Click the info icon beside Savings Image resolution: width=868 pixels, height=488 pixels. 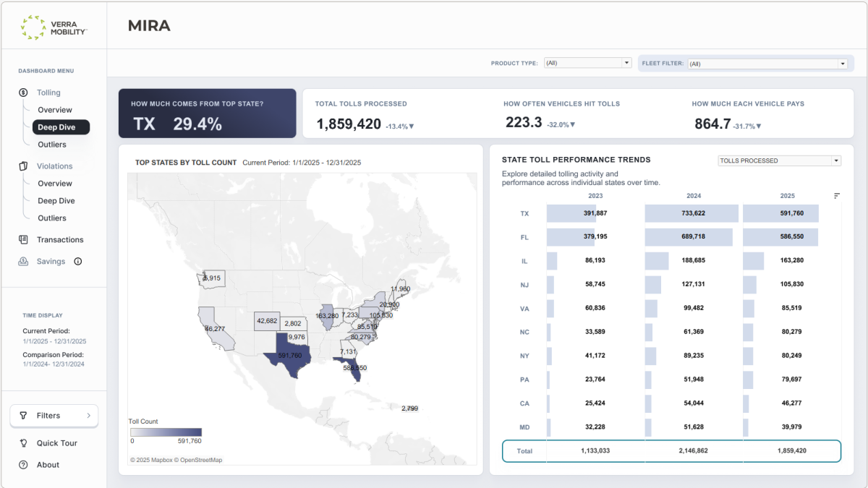[x=78, y=262]
